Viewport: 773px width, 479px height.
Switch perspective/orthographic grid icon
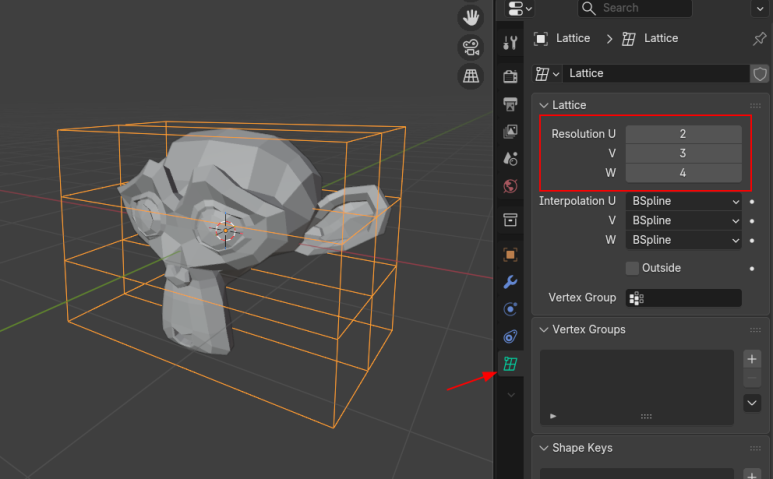pos(471,76)
